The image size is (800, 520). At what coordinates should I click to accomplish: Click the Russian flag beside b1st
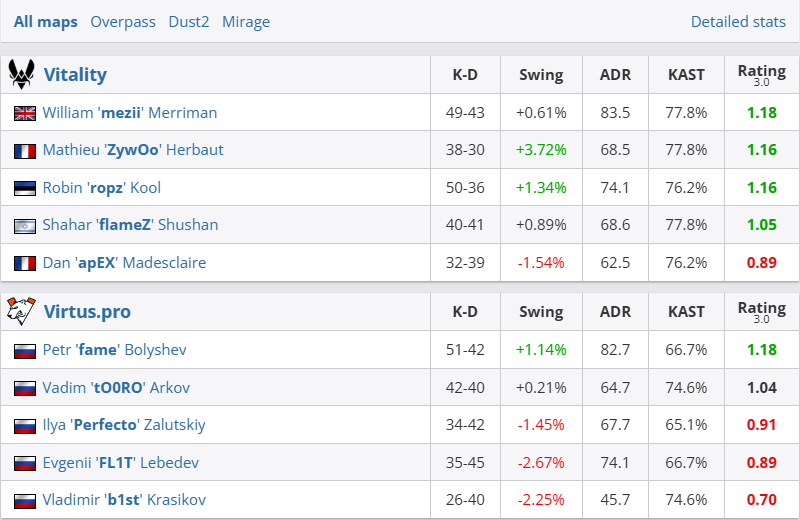pyautogui.click(x=25, y=500)
